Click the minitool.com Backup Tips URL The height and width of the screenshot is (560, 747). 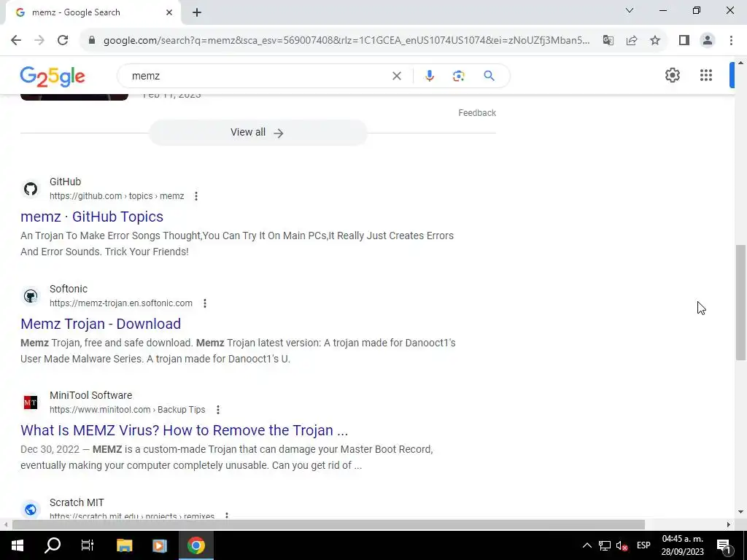(x=127, y=410)
